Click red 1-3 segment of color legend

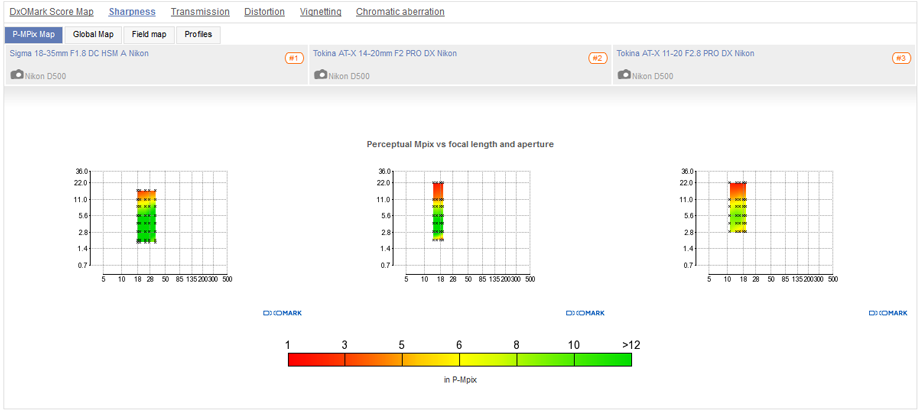pyautogui.click(x=316, y=360)
